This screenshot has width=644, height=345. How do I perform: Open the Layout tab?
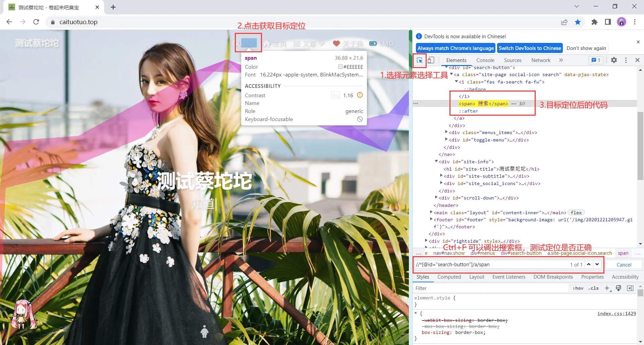(x=477, y=277)
